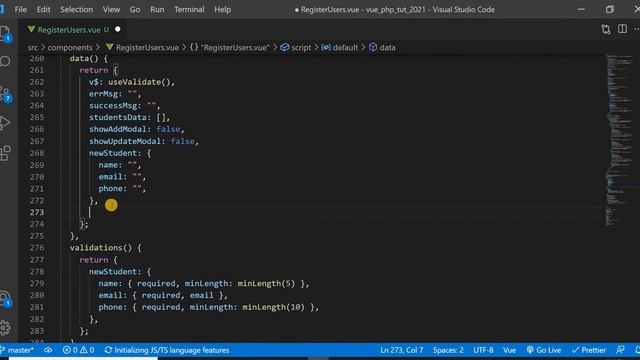640x360 pixels.
Task: Click components in the breadcrumb path
Action: click(x=70, y=47)
